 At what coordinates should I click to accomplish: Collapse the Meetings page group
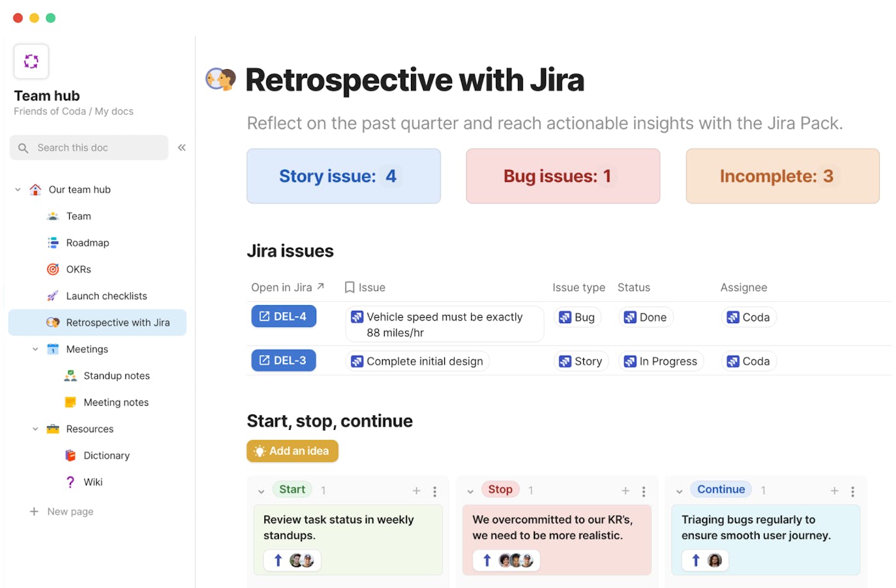[35, 349]
